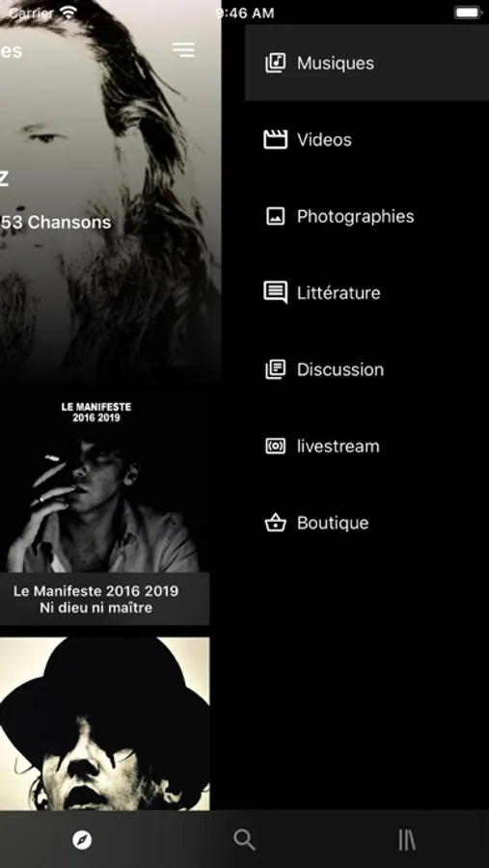Select the Musiques menu entry
Image resolution: width=489 pixels, height=868 pixels.
click(367, 63)
